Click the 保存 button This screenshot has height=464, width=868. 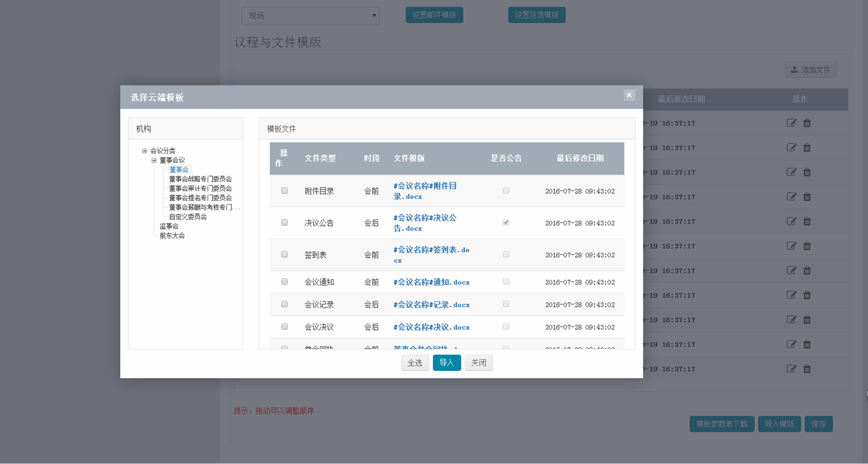(819, 424)
